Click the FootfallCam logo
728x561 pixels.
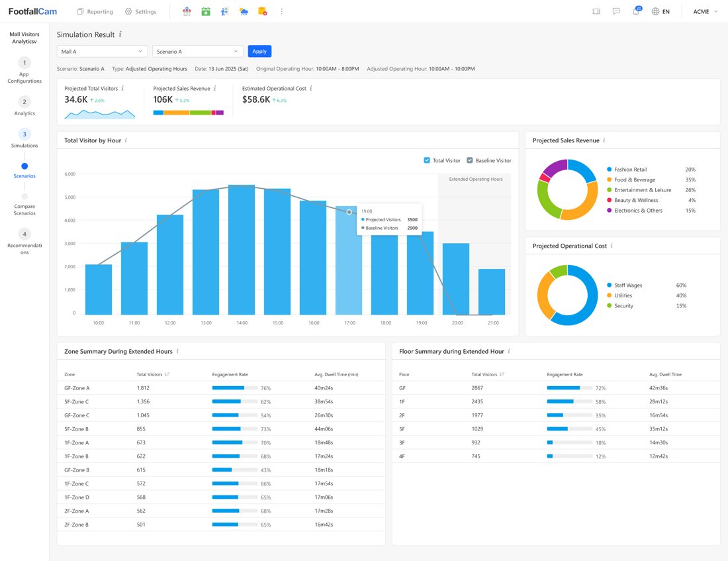[32, 11]
